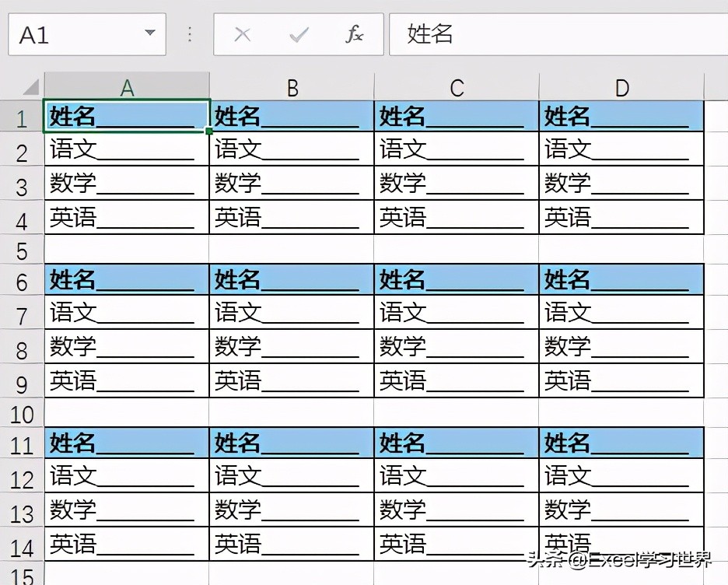Viewport: 728px width, 585px height.
Task: Click cell D11 containing 姓名
Action: pos(621,443)
